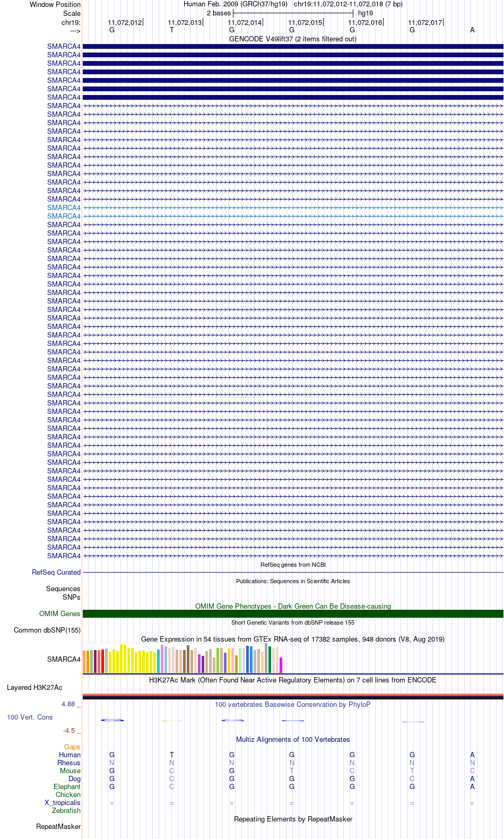504x839 pixels.
Task: Open the OMIM Gene Phenotypes track title
Action: click(293, 607)
